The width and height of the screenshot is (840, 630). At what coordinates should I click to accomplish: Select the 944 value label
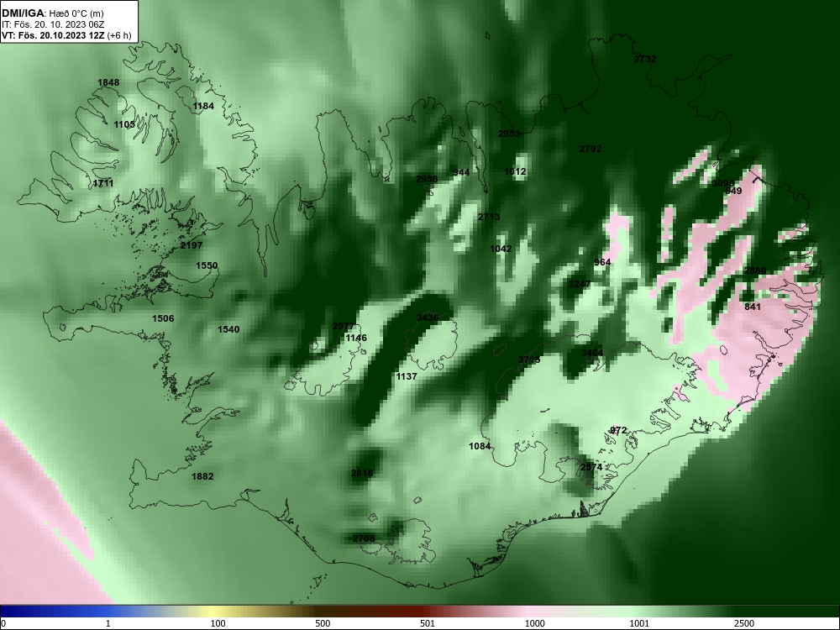[461, 172]
